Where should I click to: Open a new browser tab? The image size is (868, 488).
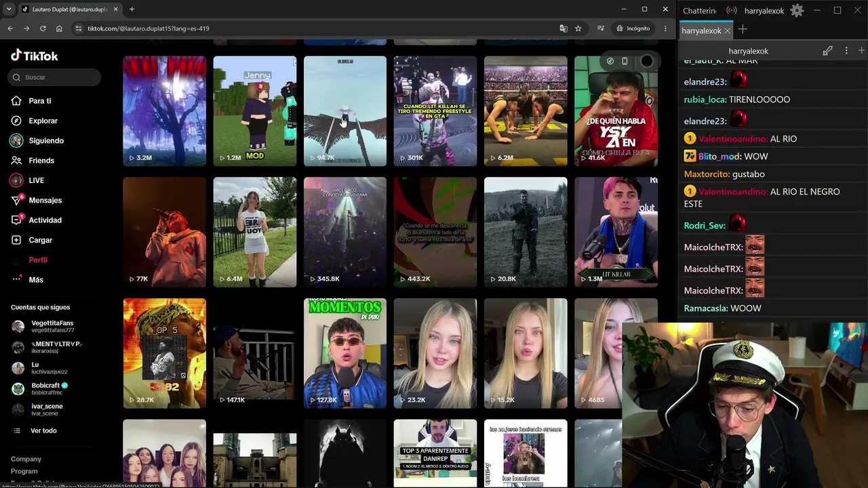click(132, 9)
